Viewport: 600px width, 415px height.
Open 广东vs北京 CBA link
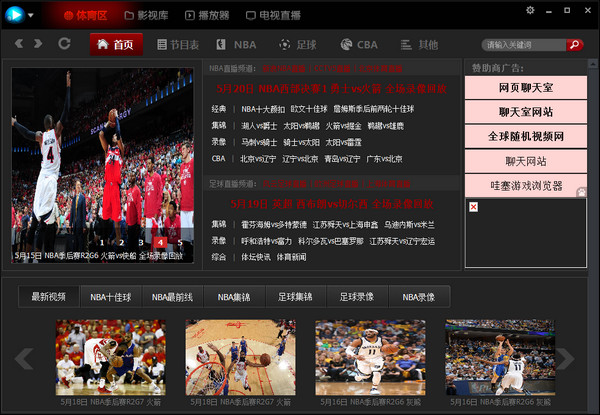(x=384, y=159)
